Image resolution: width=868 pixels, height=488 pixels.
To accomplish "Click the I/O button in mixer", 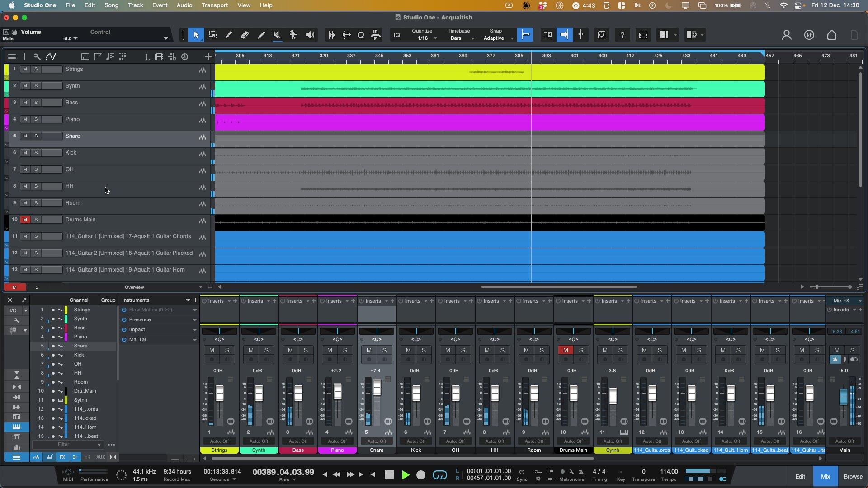I will click(13, 310).
